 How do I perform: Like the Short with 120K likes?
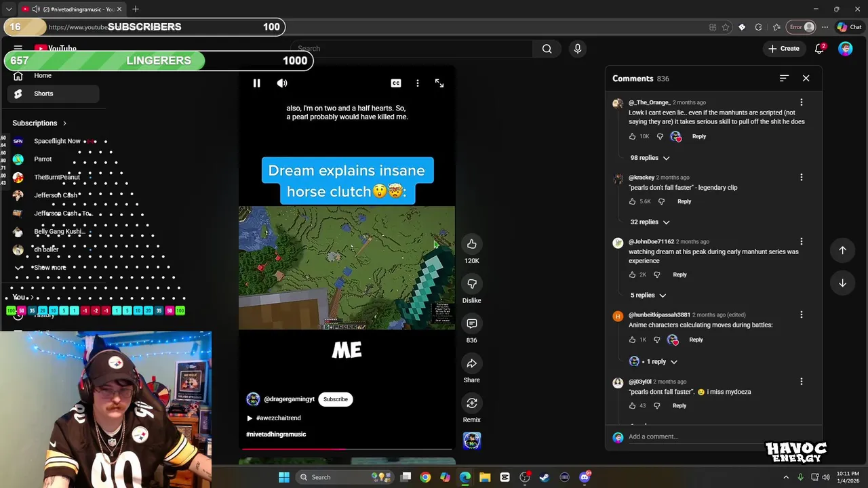(x=471, y=244)
